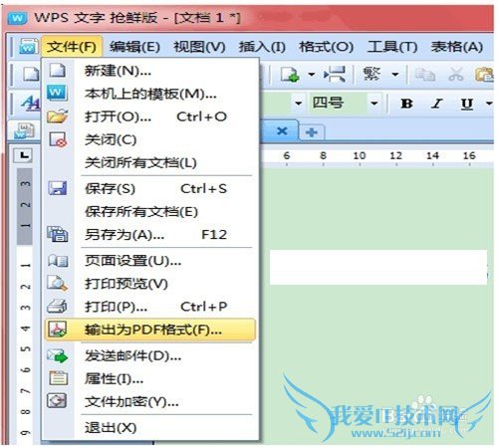Click the properties sheet icon
This screenshot has width=498, height=448.
click(x=58, y=378)
